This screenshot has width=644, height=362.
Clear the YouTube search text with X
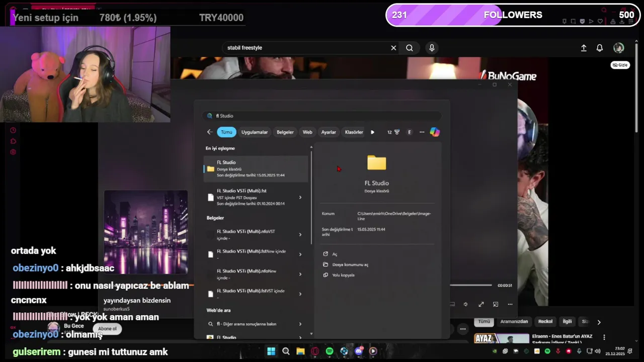(393, 48)
